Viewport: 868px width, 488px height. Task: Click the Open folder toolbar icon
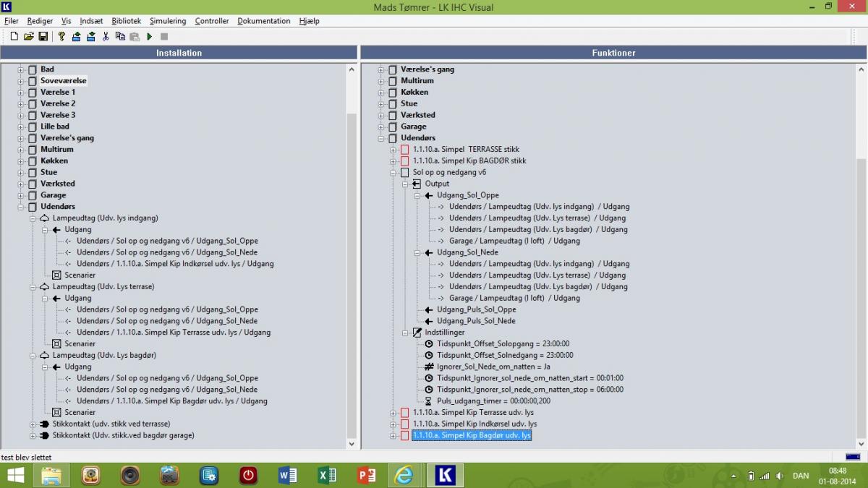coord(29,36)
